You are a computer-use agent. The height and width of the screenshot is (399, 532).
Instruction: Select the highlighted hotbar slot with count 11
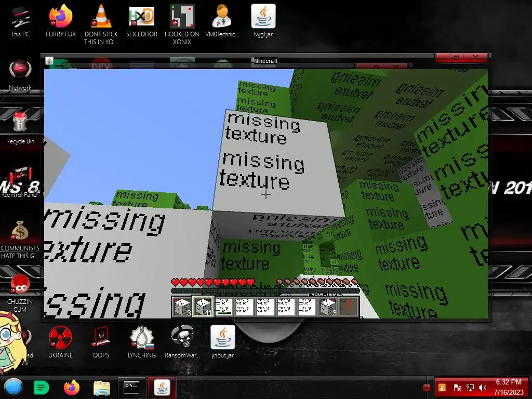pos(203,307)
